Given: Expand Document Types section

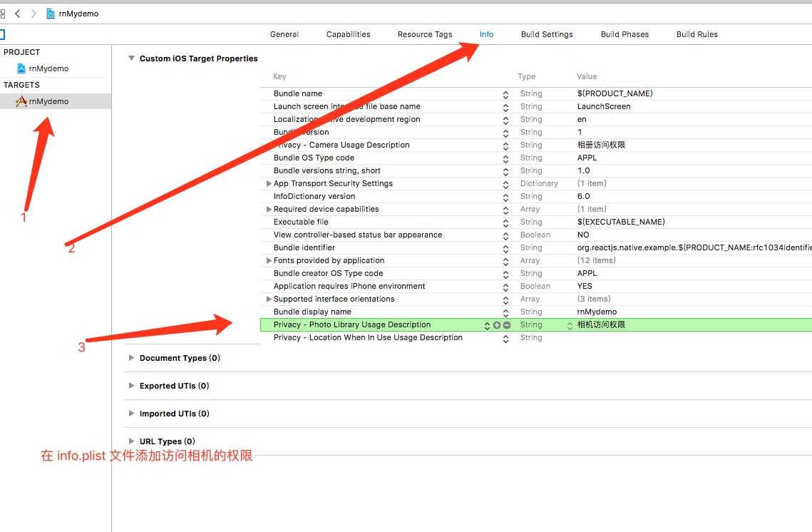Looking at the screenshot, I should (x=131, y=358).
